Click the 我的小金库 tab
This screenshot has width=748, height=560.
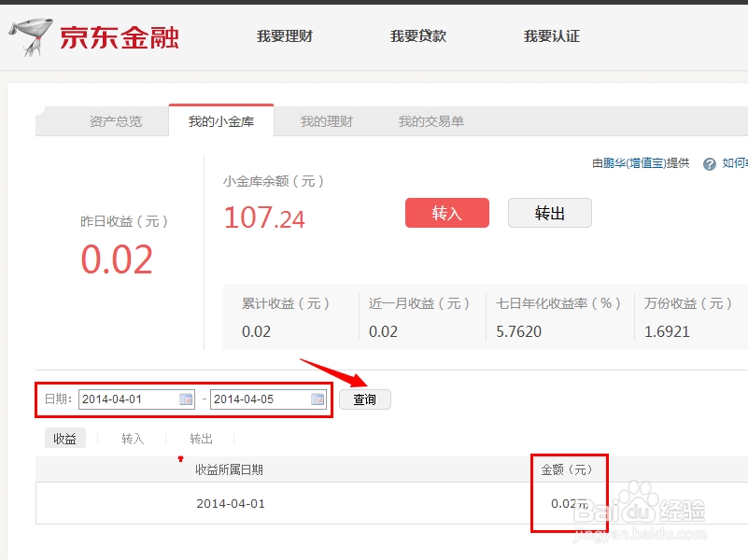click(220, 120)
